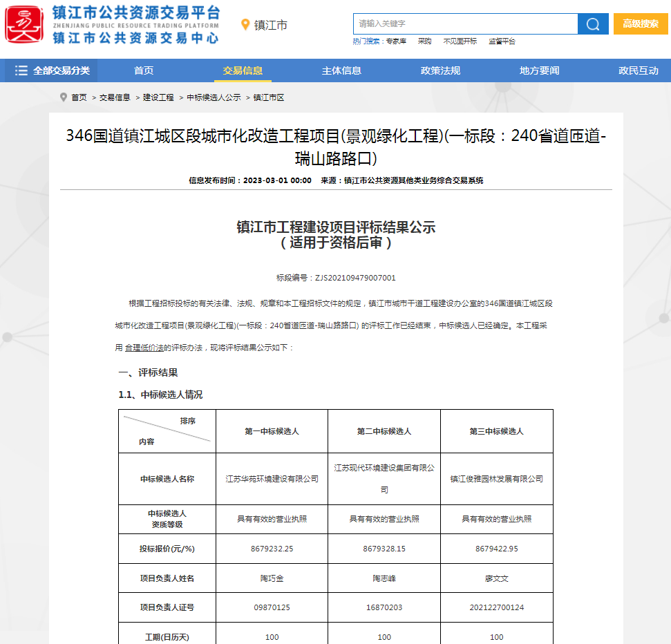
Task: Click the magnifier search button
Action: point(593,24)
